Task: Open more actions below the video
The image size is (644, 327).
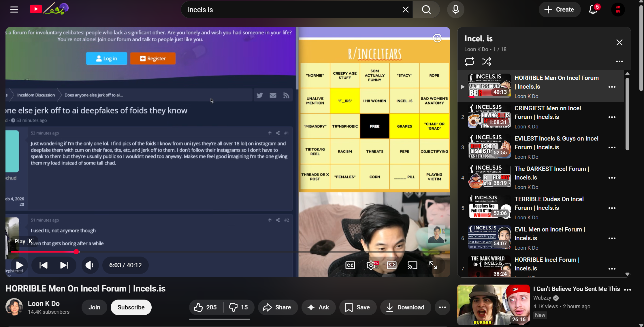Action: point(442,307)
